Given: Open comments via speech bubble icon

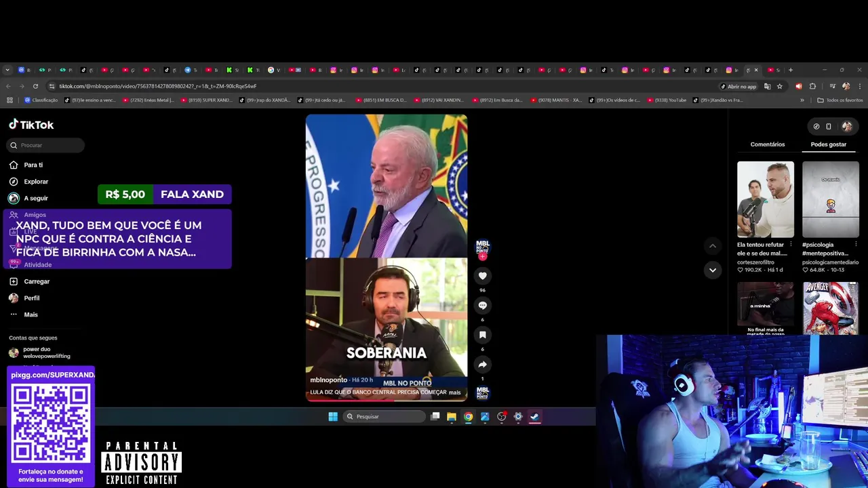Looking at the screenshot, I should [x=482, y=305].
